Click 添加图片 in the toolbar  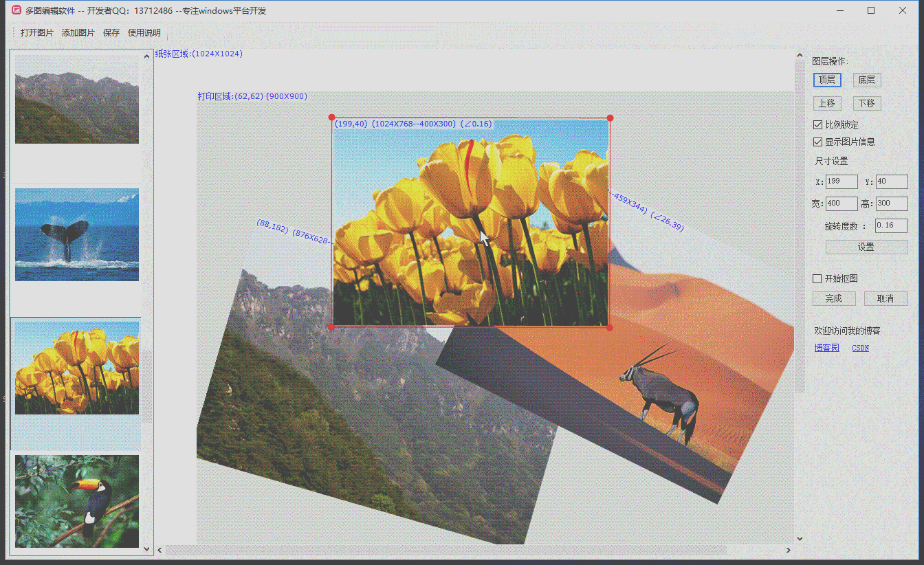(78, 33)
